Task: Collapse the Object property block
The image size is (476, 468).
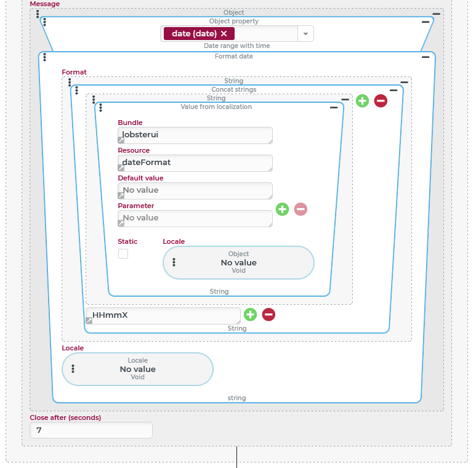Action: coord(426,22)
